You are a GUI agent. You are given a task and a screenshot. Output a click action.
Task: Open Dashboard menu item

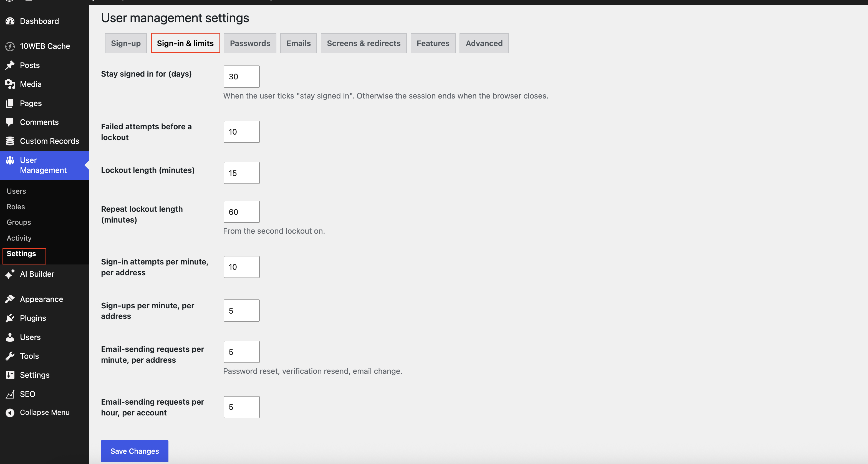coord(44,21)
